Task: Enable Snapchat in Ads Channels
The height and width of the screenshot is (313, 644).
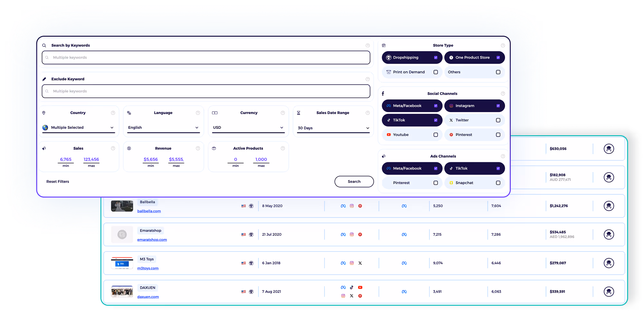Action: point(498,183)
